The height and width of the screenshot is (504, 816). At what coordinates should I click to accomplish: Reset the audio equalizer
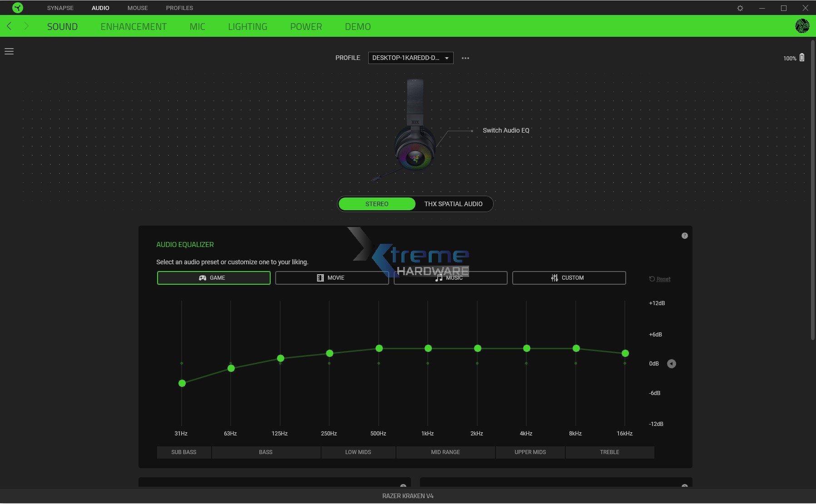pyautogui.click(x=660, y=279)
